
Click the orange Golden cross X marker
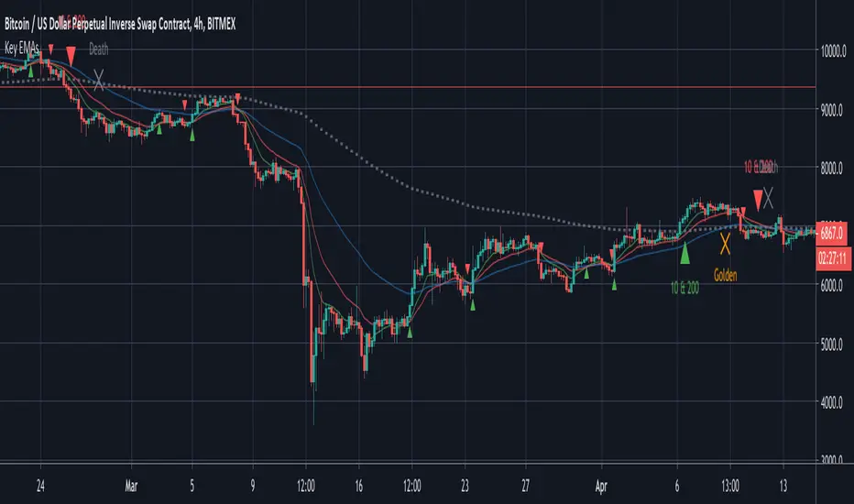click(725, 243)
